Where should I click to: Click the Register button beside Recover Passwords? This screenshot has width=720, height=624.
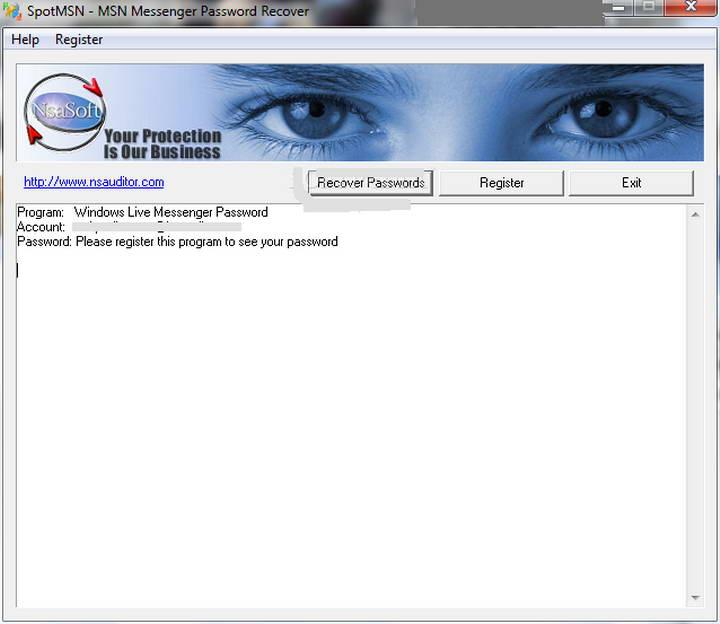(501, 183)
